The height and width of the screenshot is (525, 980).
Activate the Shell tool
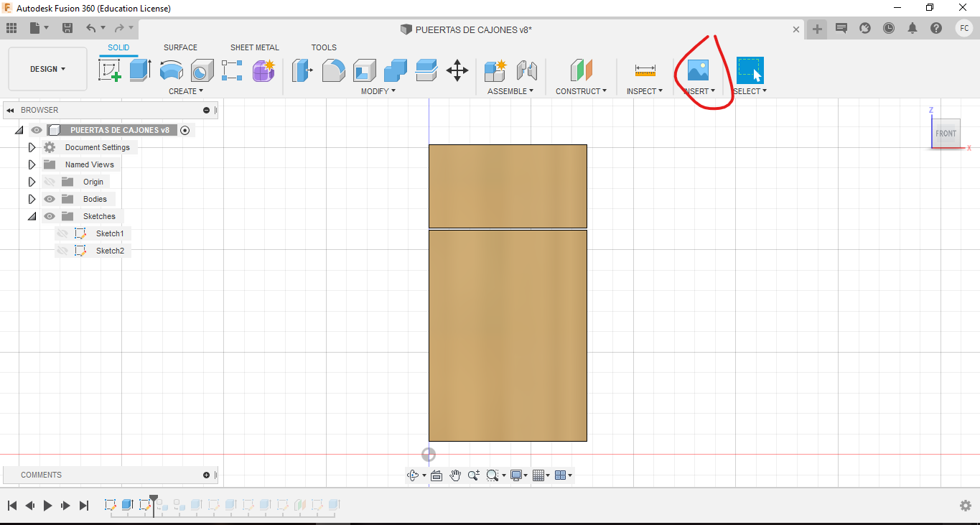point(364,70)
